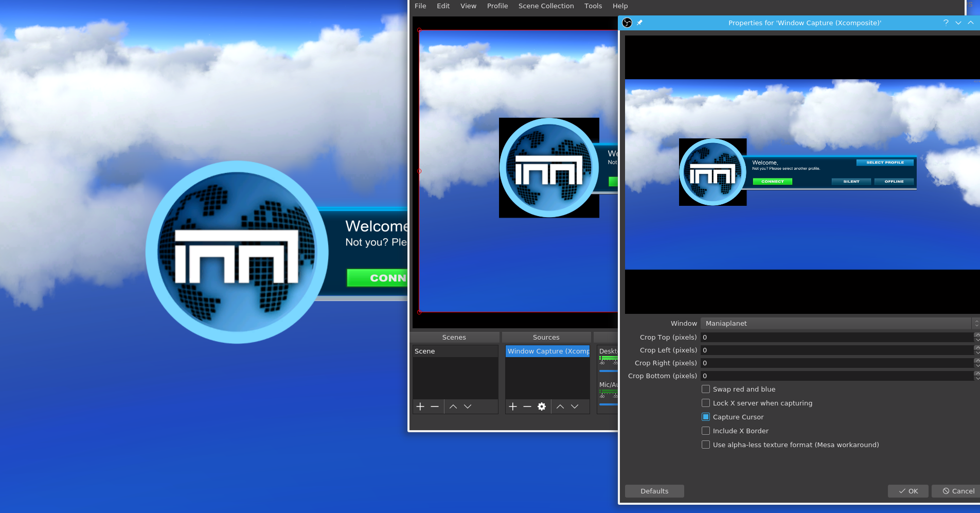Screen dimensions: 980x513
Task: Remove selected source using the minus icon
Action: (x=527, y=406)
